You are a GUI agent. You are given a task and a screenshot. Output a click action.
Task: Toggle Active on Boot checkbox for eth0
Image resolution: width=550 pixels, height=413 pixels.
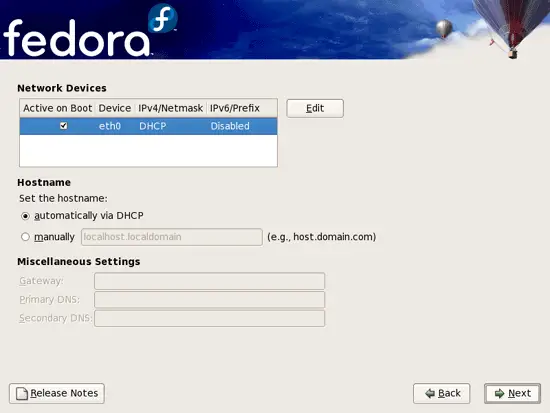63,126
